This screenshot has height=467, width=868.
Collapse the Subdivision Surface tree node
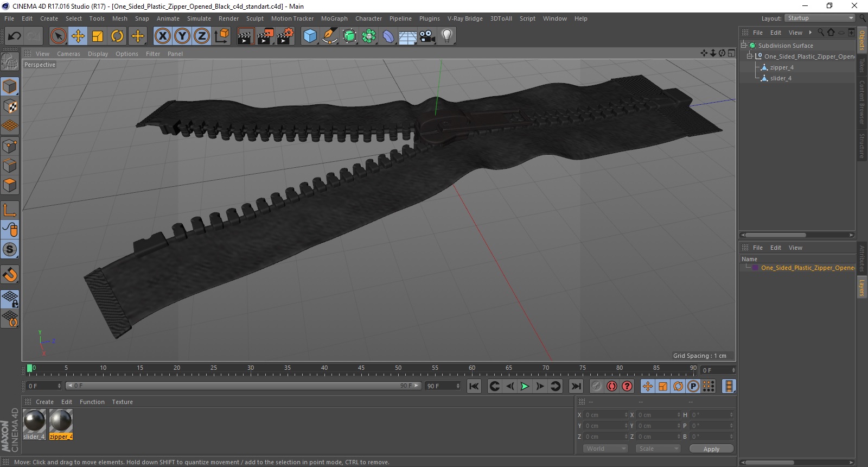click(x=744, y=46)
